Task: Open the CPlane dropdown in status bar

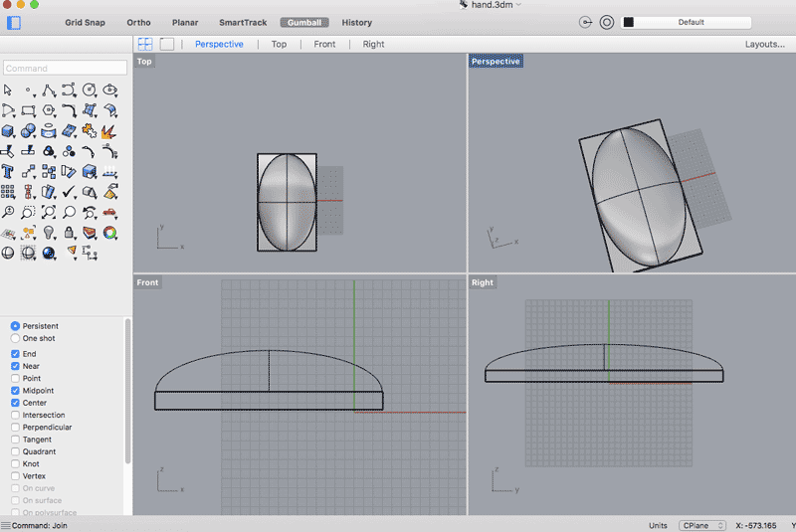Action: (702, 525)
